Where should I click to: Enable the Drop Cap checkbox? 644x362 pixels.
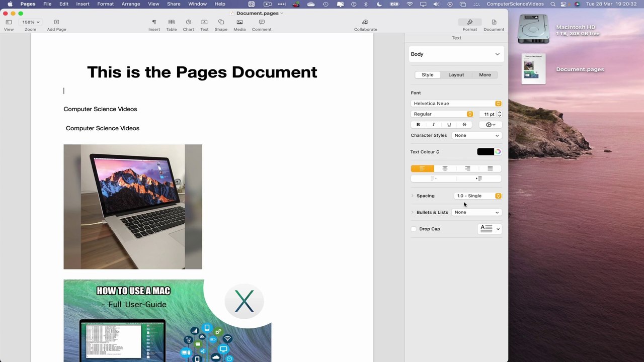414,229
